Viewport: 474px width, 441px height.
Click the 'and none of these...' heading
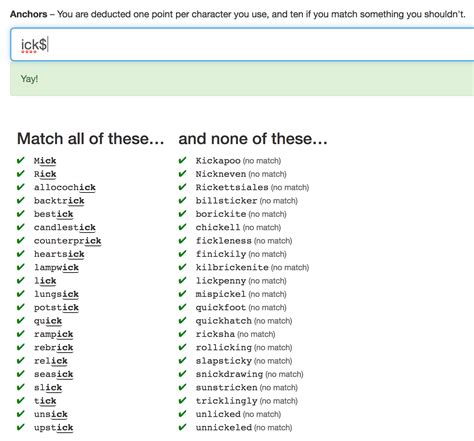(x=253, y=139)
